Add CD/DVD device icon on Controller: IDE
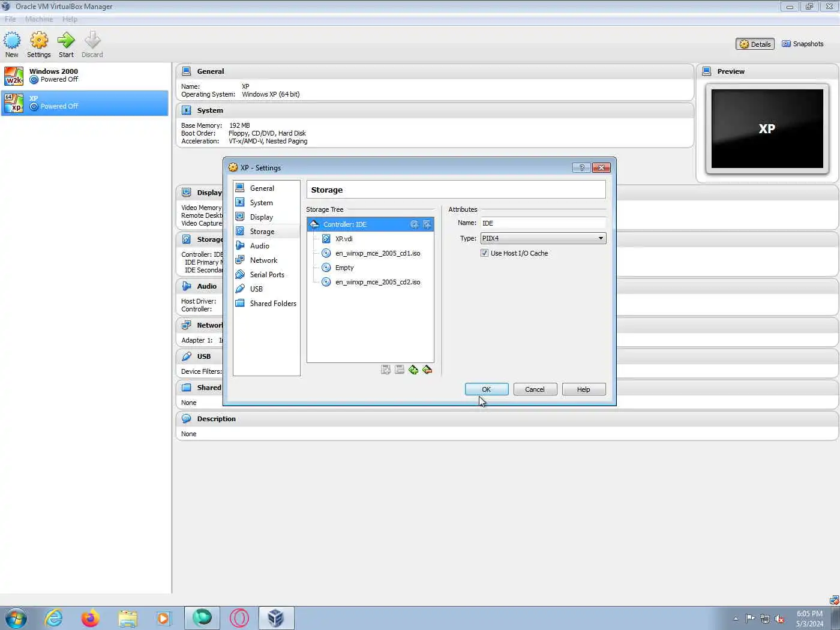 (414, 224)
